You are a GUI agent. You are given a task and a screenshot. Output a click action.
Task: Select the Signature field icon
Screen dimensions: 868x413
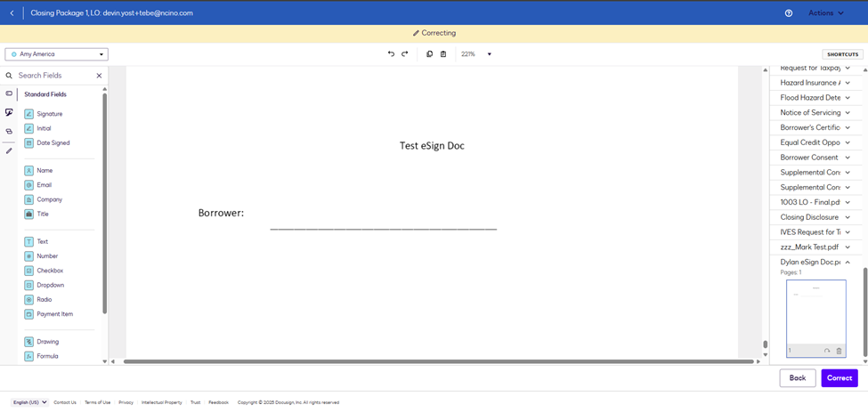pos(28,114)
